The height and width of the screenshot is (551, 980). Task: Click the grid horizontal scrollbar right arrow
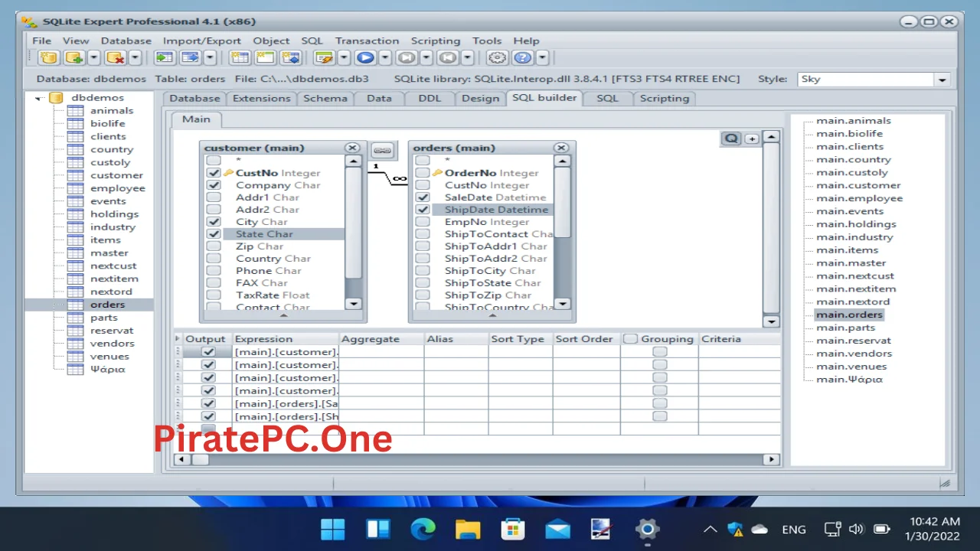point(771,459)
